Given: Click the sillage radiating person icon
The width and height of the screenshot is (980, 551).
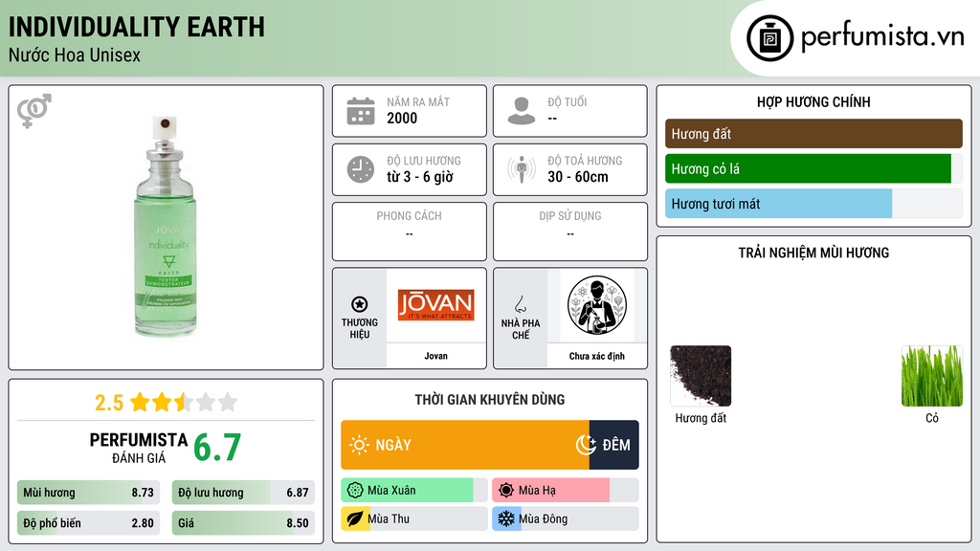Looking at the screenshot, I should (x=522, y=169).
